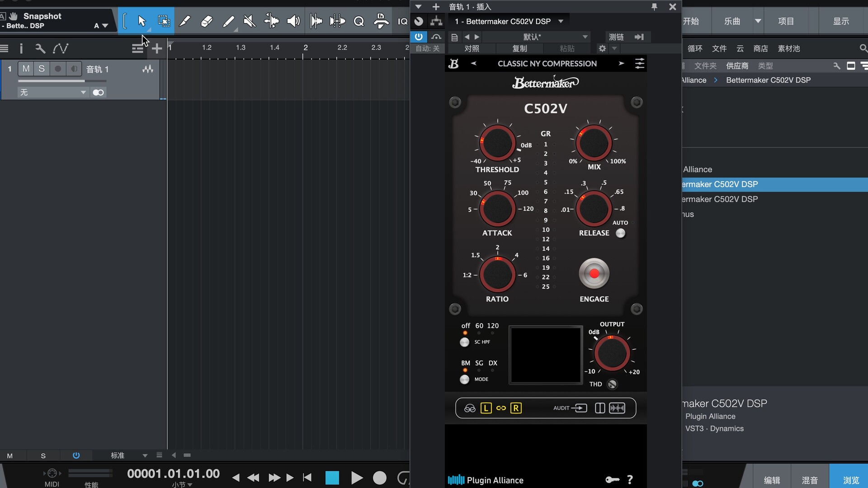The width and height of the screenshot is (868, 488).
Task: Toggle the MODE selector button
Action: (x=464, y=379)
